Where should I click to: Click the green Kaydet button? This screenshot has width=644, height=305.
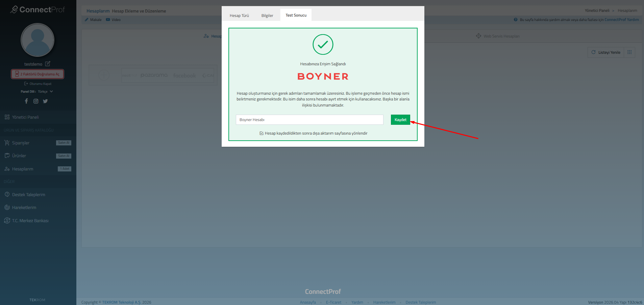pos(400,120)
